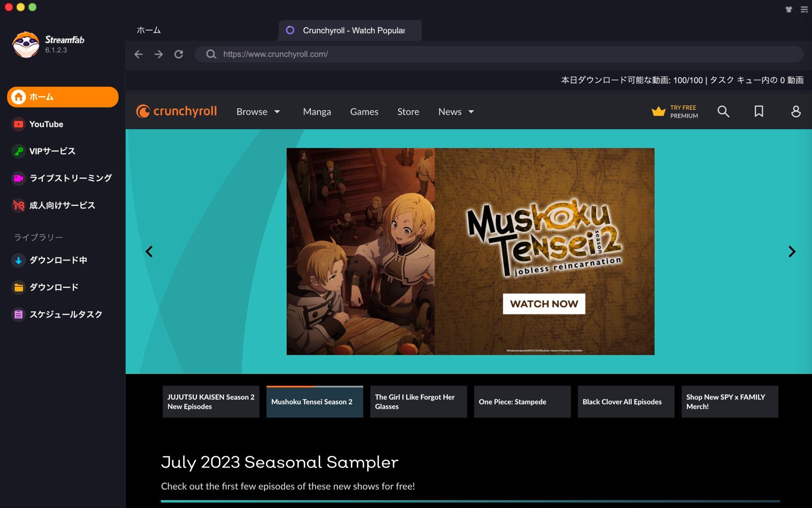Click the address bar search magnifier icon

211,54
